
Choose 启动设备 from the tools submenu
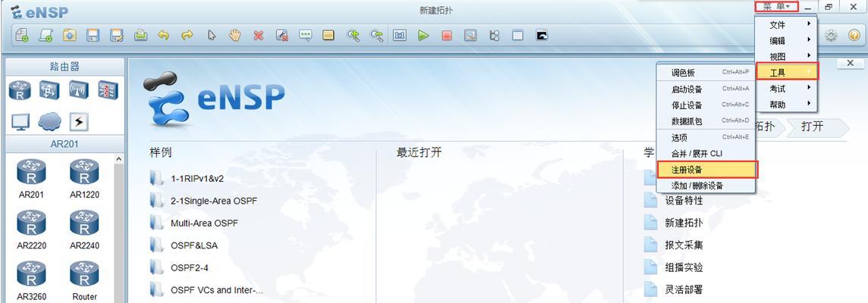pyautogui.click(x=706, y=89)
